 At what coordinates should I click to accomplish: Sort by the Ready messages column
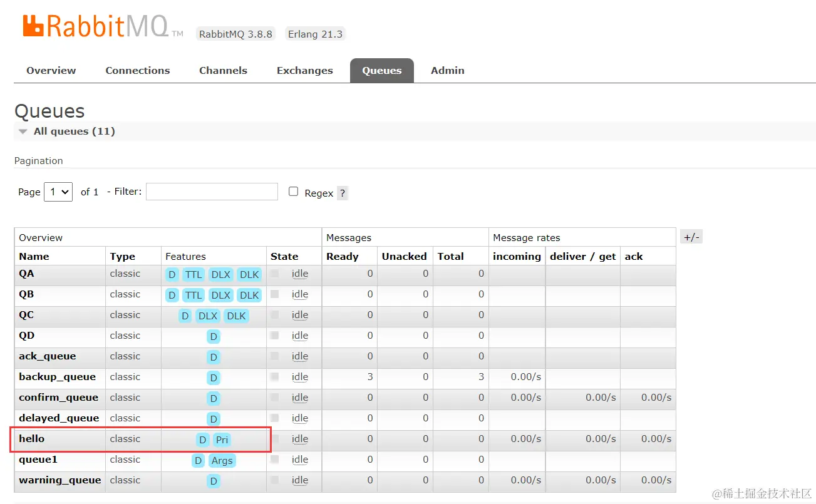click(x=343, y=256)
